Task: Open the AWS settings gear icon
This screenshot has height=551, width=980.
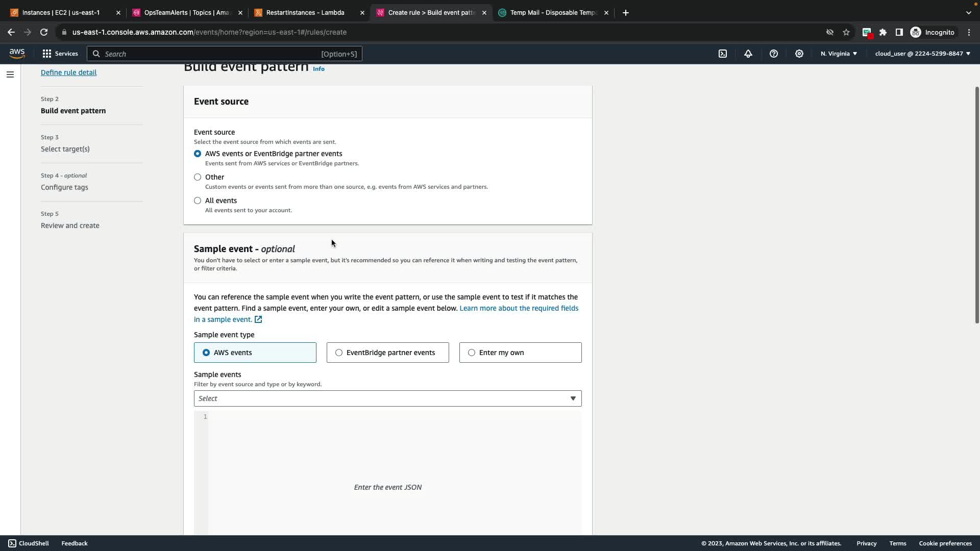Action: click(799, 54)
